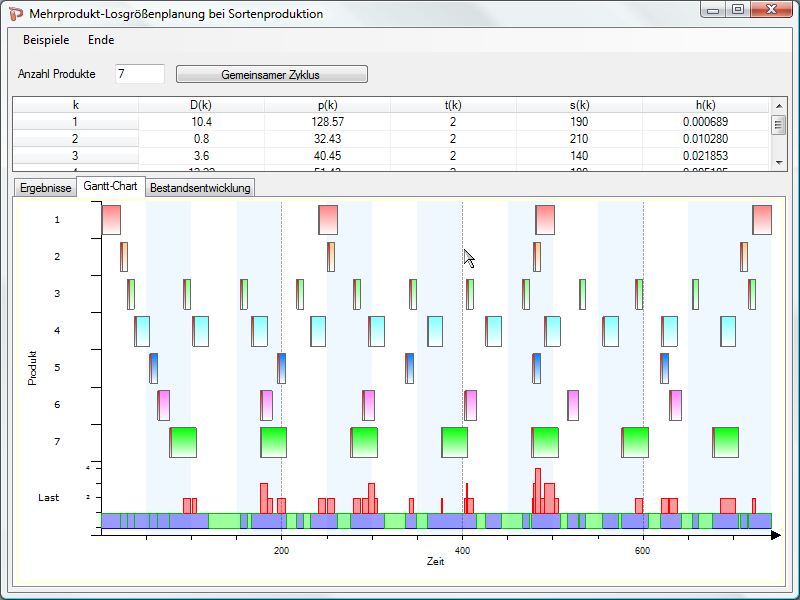Click the first cyan bar of Produkt 4
Screen dimensions: 800x600
[x=142, y=331]
